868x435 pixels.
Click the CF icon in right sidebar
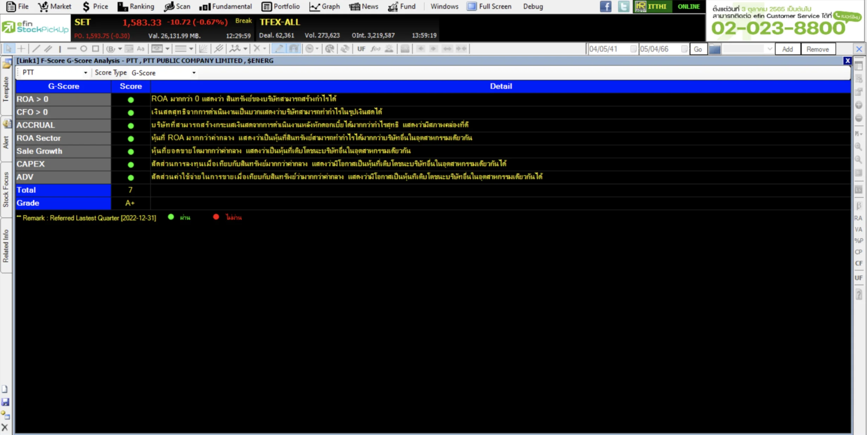(858, 263)
